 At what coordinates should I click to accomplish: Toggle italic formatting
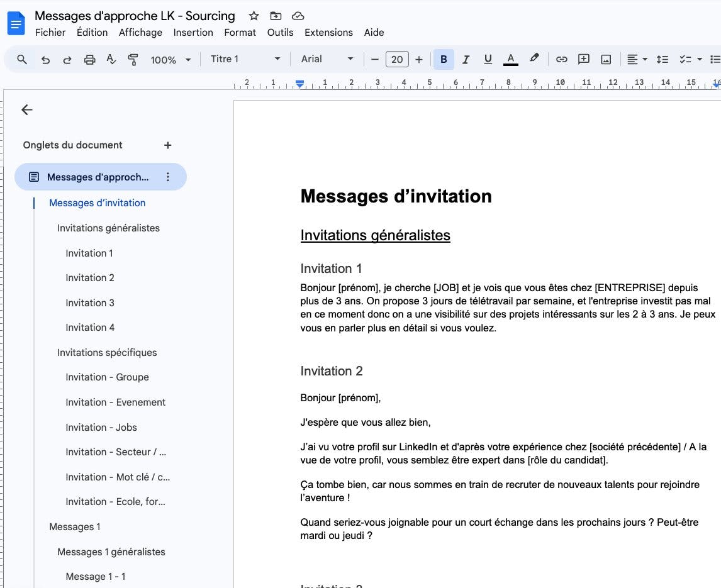(x=466, y=59)
